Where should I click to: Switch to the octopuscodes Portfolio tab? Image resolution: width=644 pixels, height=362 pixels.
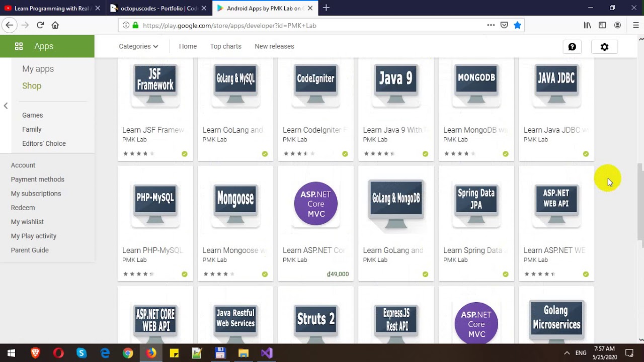158,8
